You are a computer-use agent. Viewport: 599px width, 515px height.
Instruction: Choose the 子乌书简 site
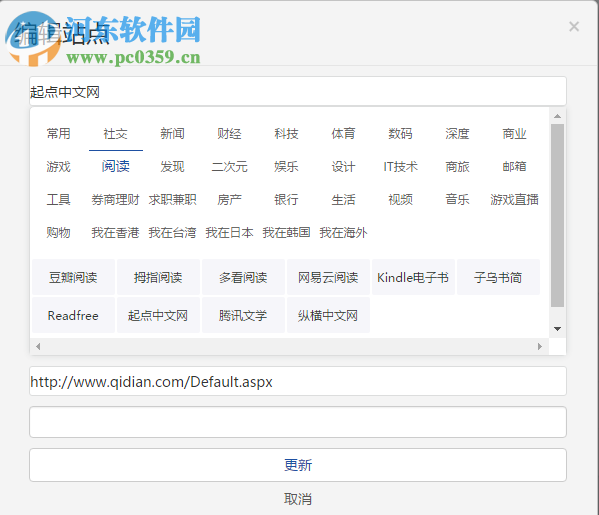click(498, 277)
